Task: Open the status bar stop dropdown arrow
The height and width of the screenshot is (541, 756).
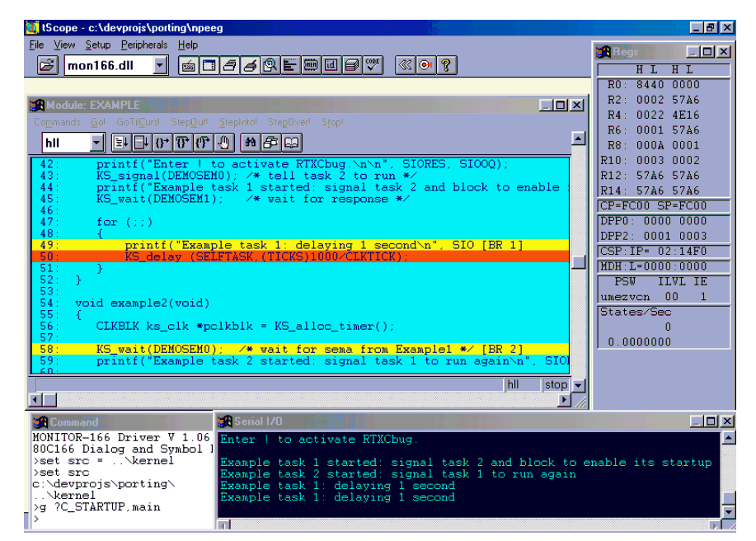Action: [x=578, y=385]
